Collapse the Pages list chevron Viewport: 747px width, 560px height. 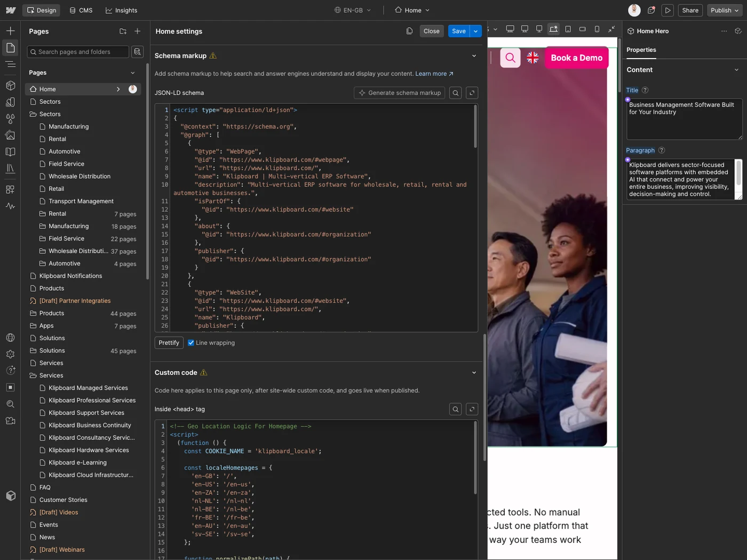coord(133,73)
